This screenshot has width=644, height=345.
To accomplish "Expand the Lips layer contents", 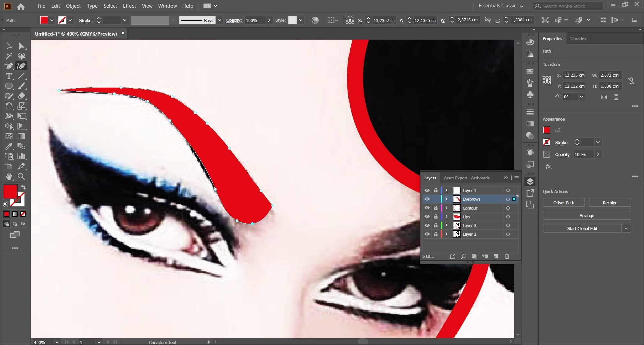I will (446, 217).
